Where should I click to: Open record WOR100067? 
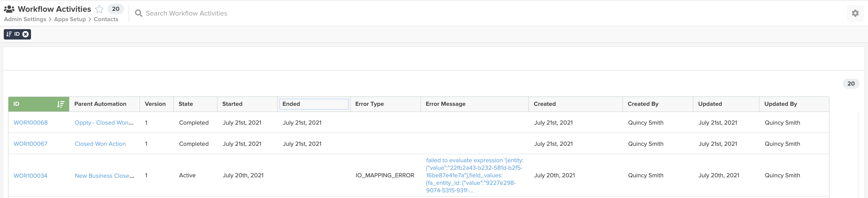pyautogui.click(x=30, y=144)
